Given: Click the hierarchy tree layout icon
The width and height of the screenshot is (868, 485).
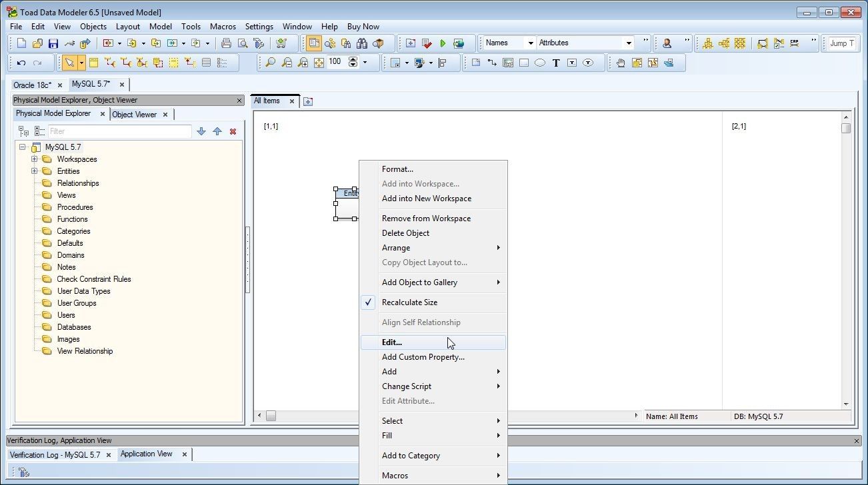Looking at the screenshot, I should tap(707, 43).
